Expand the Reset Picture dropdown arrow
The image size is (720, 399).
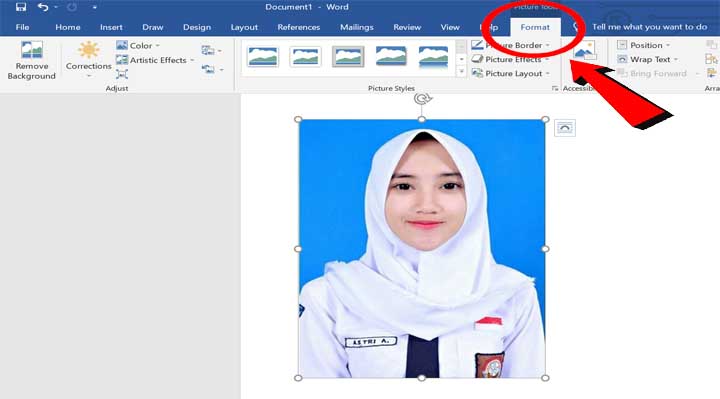pyautogui.click(x=221, y=70)
